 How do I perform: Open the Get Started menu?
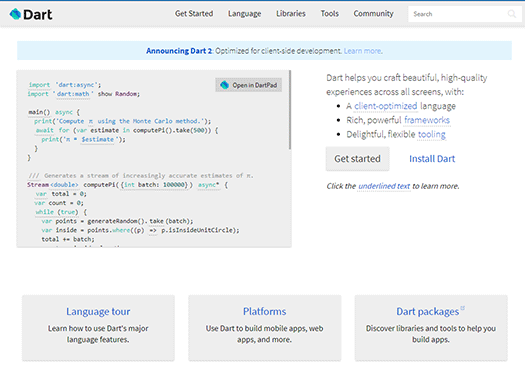(x=194, y=14)
